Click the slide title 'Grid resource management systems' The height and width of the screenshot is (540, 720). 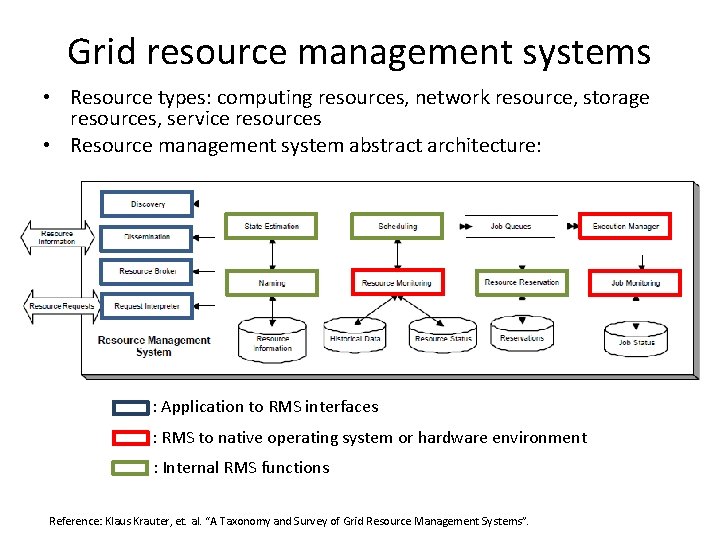click(359, 52)
